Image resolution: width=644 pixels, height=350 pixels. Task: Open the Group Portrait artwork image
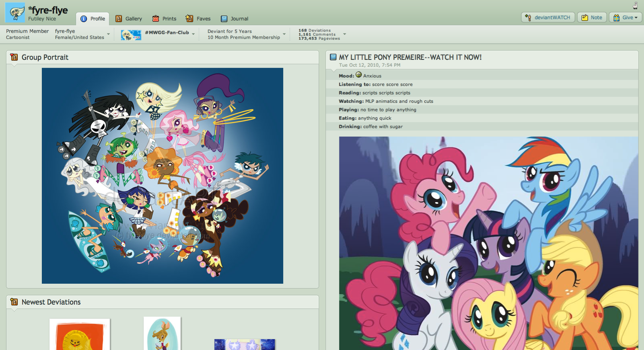[x=163, y=176]
